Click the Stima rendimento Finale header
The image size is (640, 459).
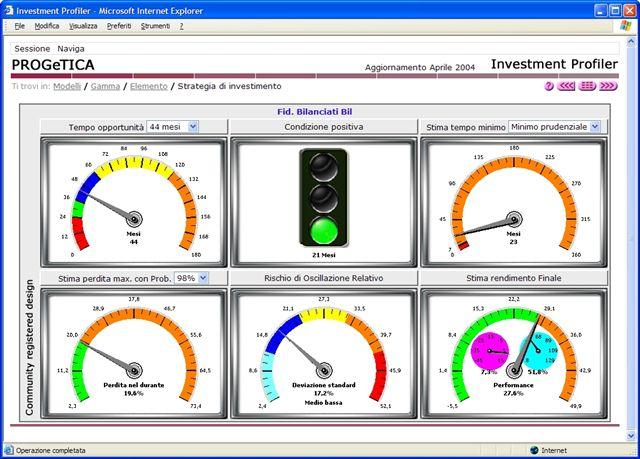coord(514,278)
